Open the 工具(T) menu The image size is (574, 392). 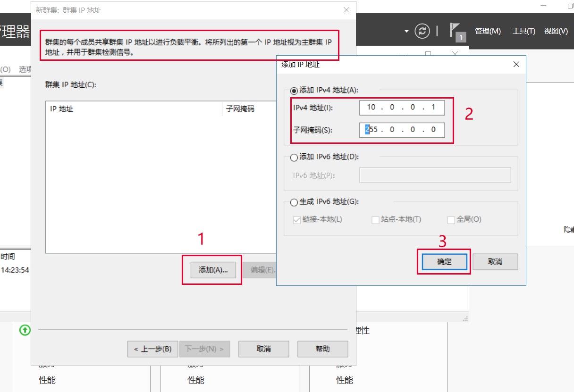523,31
